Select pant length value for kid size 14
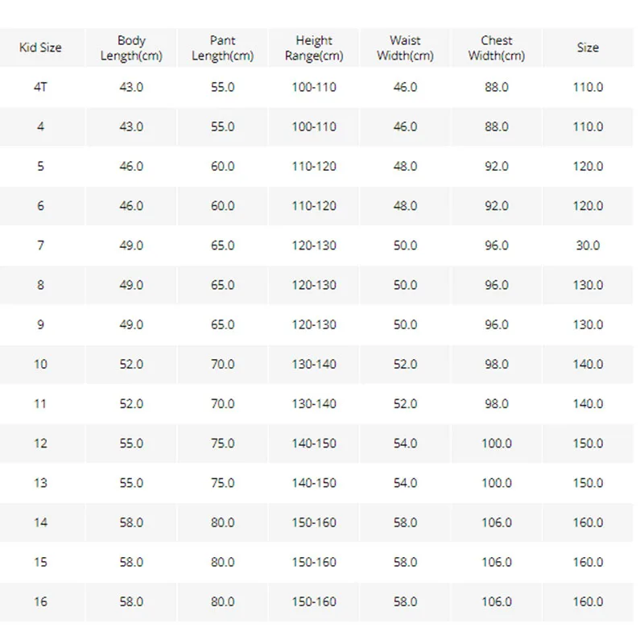 [222, 522]
